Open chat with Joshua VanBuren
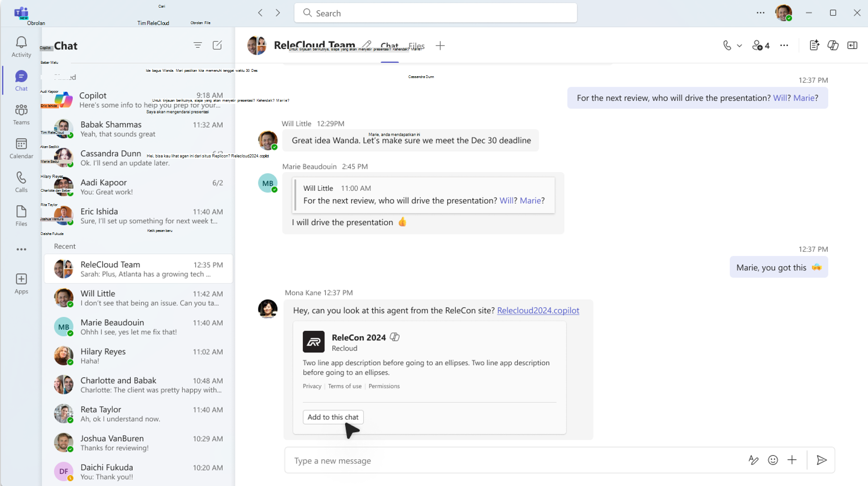868x486 pixels. [138, 443]
